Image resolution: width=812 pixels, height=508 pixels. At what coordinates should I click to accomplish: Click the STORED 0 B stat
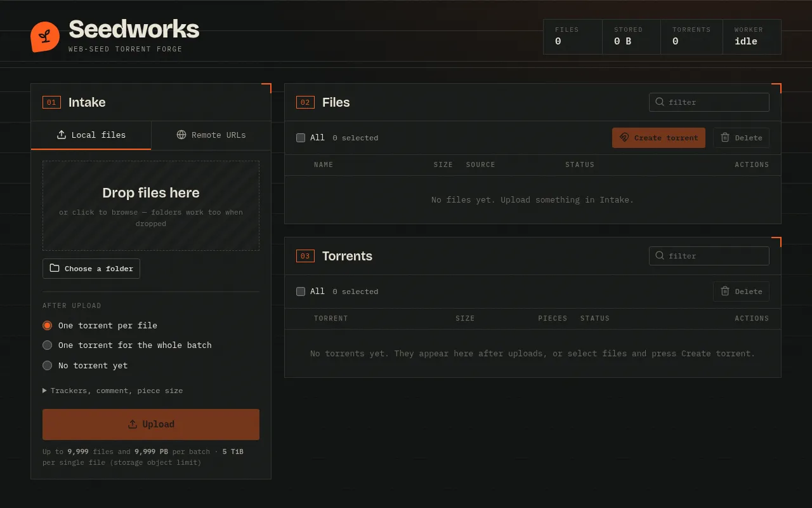coord(631,37)
